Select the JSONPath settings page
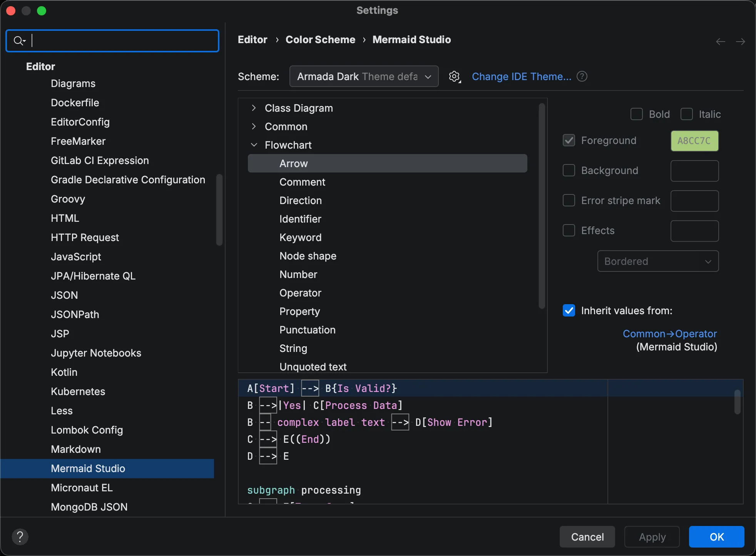This screenshot has height=556, width=756. tap(75, 314)
